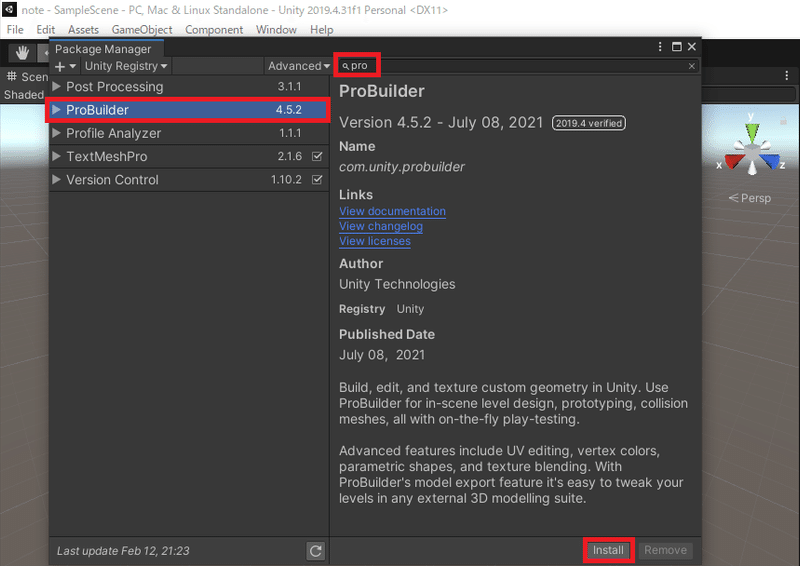Open the Help menu
Image resolution: width=800 pixels, height=566 pixels.
(321, 30)
